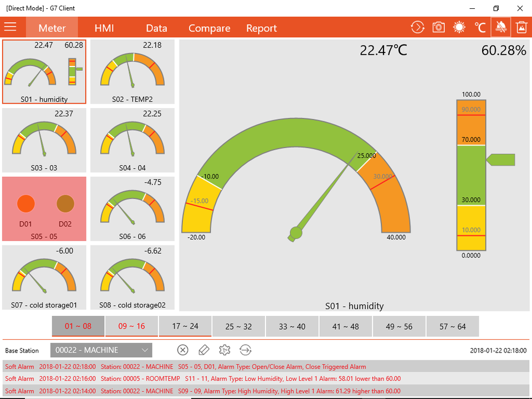
Task: Click the circled X icon near Base Station
Action: (x=183, y=350)
